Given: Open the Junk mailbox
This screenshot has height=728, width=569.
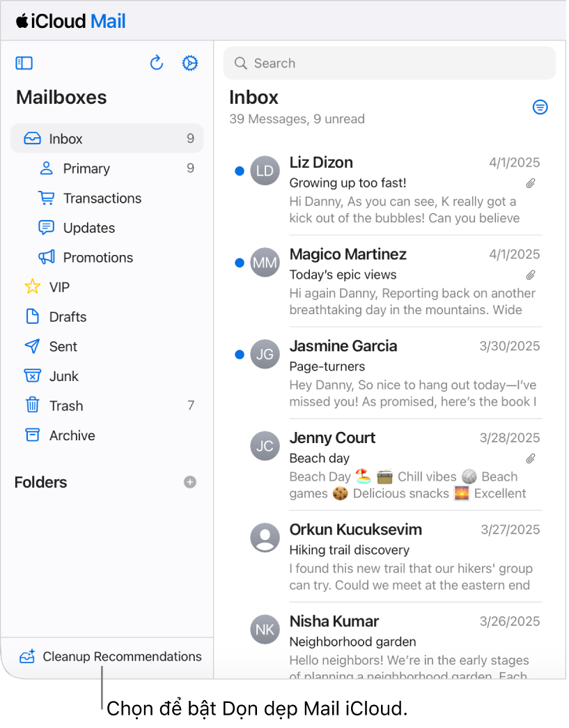Looking at the screenshot, I should 107,376.
